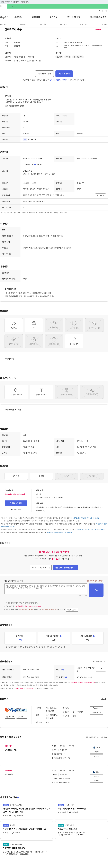Viewport: 108px width, 868px height.
Task: Open the 고용24 home logo
Action: [x=4, y=17]
